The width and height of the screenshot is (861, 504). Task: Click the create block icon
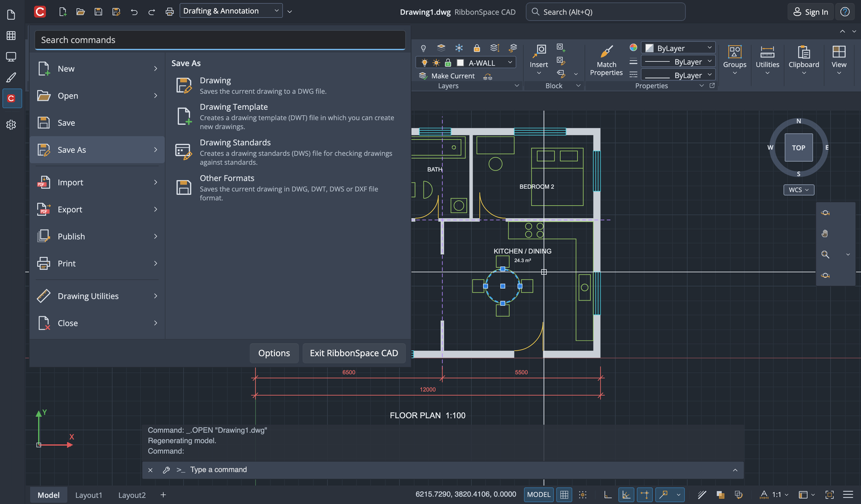click(560, 47)
